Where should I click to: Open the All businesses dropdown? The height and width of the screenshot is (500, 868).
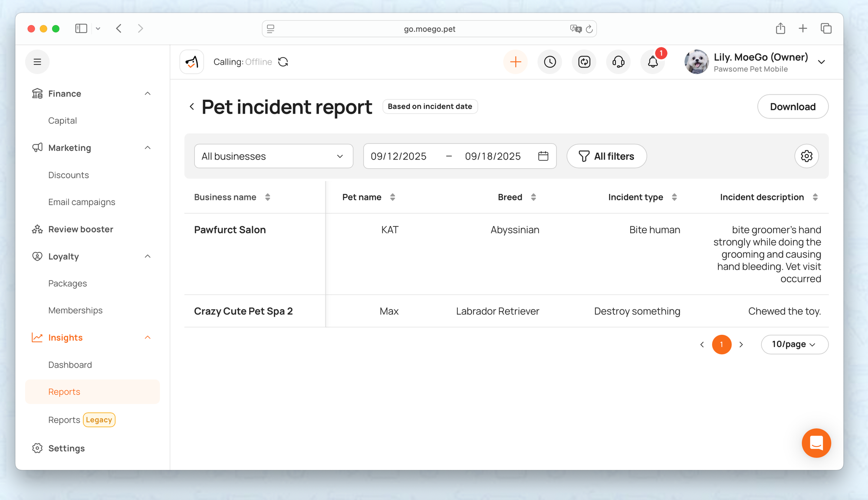tap(273, 156)
